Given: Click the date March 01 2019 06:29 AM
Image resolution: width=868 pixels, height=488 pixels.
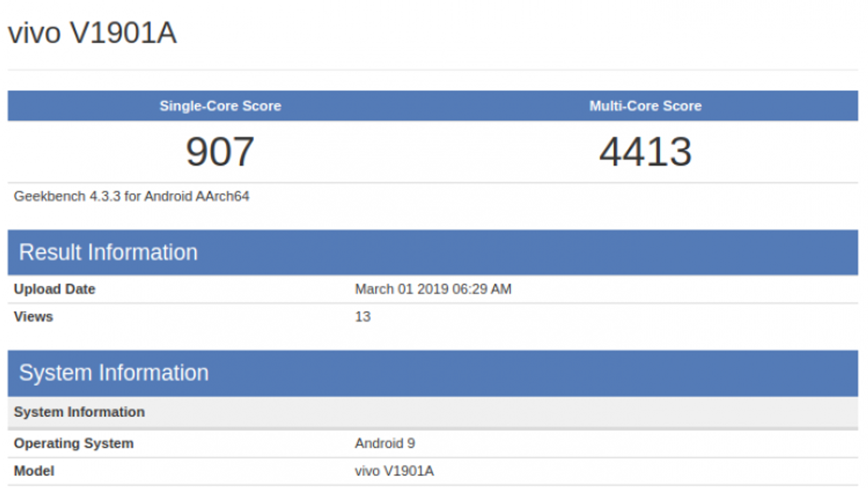Looking at the screenshot, I should tap(433, 289).
